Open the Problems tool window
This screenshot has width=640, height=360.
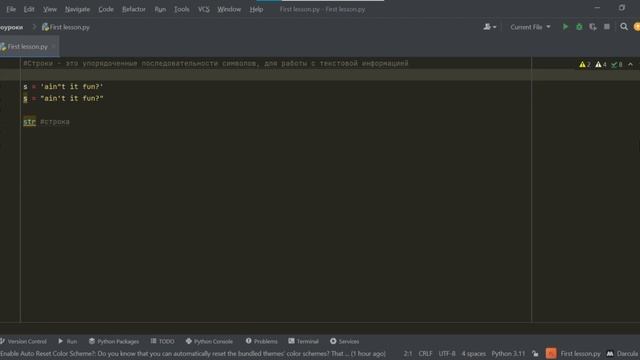click(261, 341)
